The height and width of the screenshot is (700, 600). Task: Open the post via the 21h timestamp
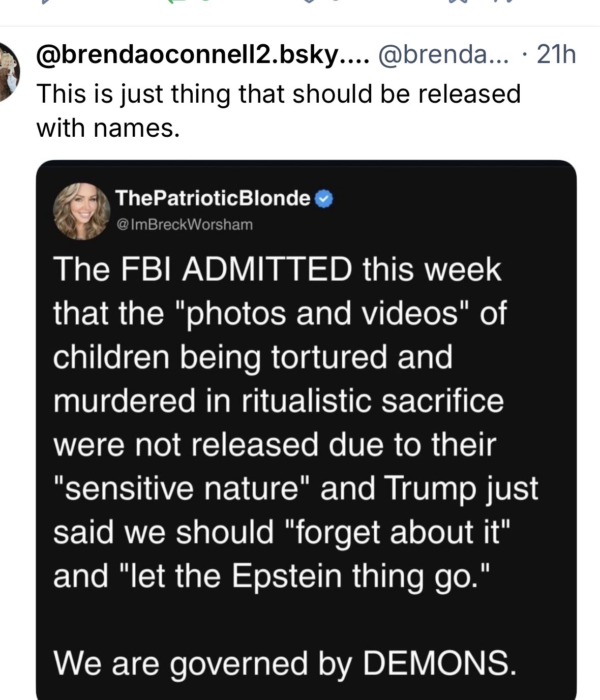pos(556,54)
